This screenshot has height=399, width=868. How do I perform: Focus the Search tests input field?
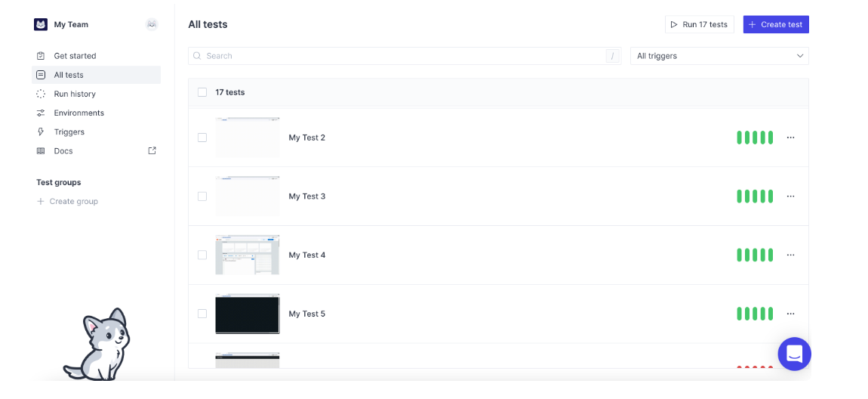(x=405, y=56)
